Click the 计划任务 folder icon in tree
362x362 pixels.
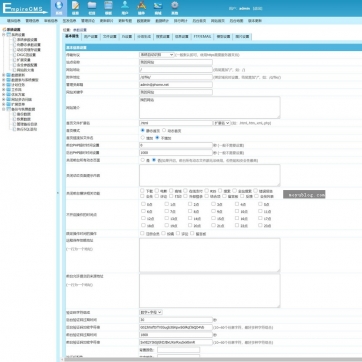point(8,85)
